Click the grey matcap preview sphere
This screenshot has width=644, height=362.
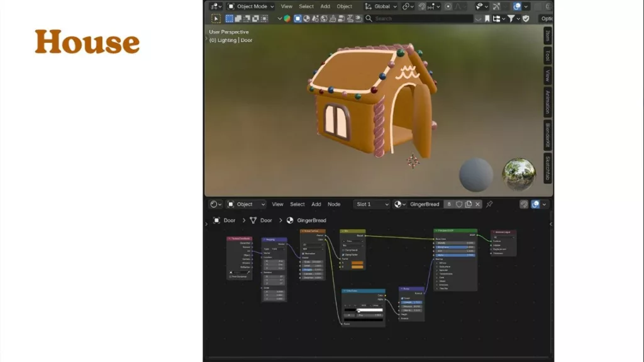coord(476,174)
